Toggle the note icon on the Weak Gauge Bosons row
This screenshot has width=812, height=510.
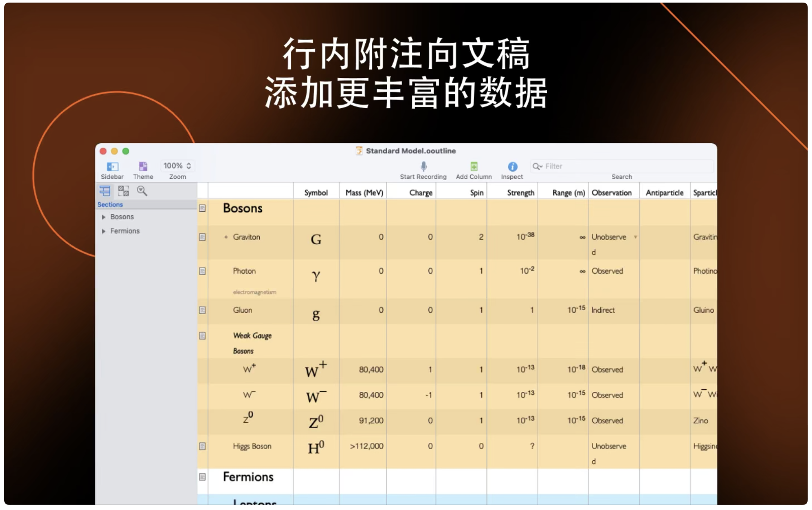[202, 336]
